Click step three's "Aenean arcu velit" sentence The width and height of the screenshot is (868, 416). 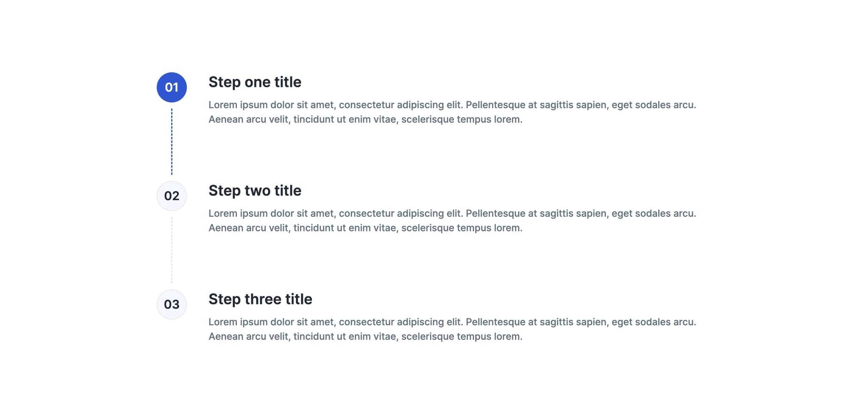pyautogui.click(x=365, y=336)
